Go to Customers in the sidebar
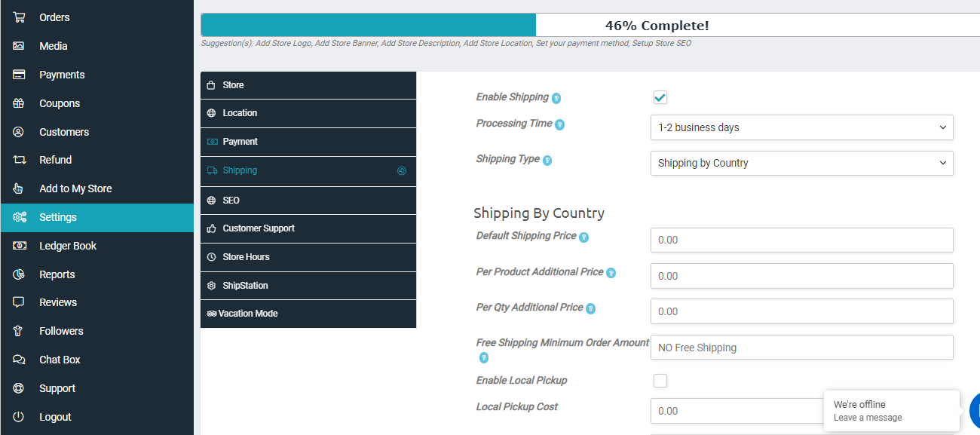980x435 pixels. (x=64, y=132)
